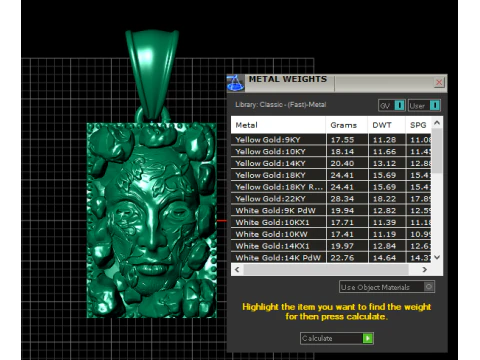The width and height of the screenshot is (480, 360).
Task: Close the Metal Weights dialog
Action: click(439, 82)
